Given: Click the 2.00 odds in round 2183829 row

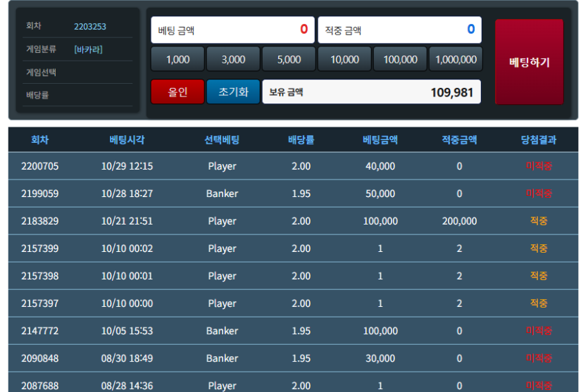Looking at the screenshot, I should click(301, 221).
